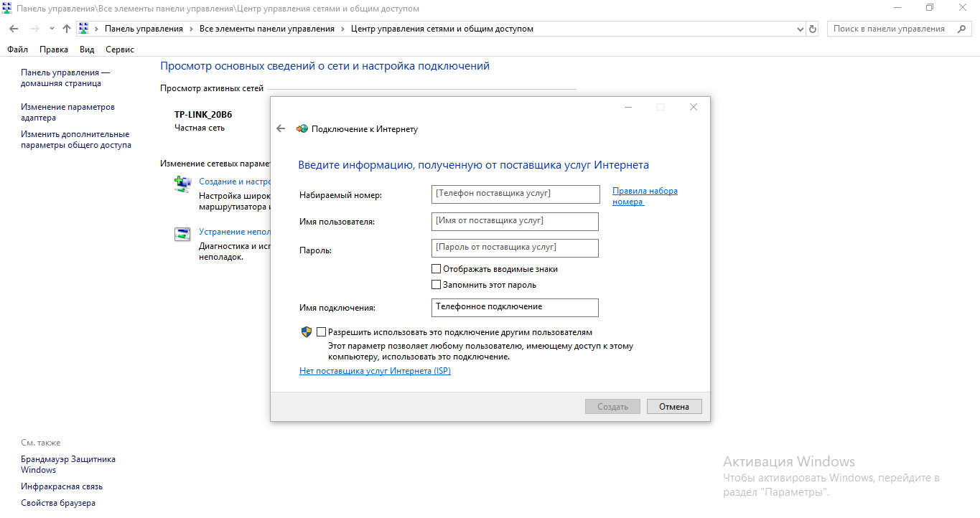Click the new connection setup icon
980x518 pixels.
[x=182, y=184]
